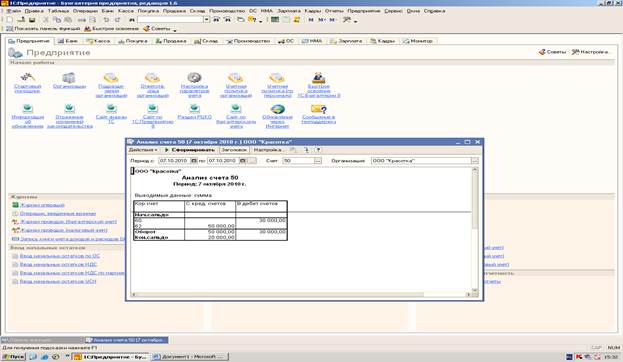The image size is (623, 362).
Task: Click the 1С:Предприятие taskbar button
Action: point(111,357)
